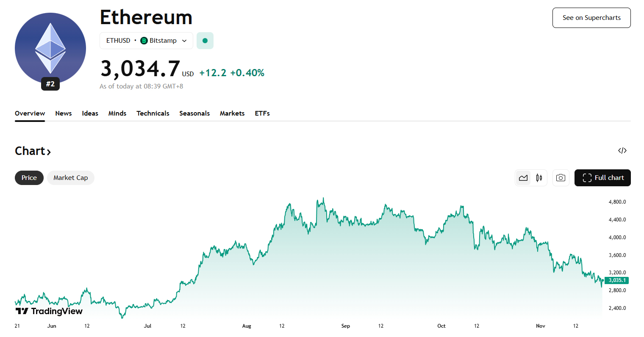Toggle chart back to Price mode
The height and width of the screenshot is (337, 644).
tap(29, 177)
